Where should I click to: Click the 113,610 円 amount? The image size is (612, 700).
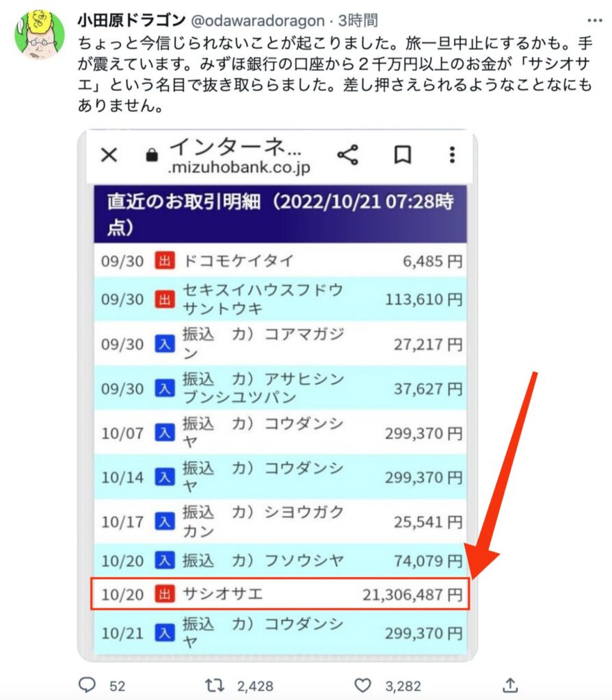(x=424, y=299)
